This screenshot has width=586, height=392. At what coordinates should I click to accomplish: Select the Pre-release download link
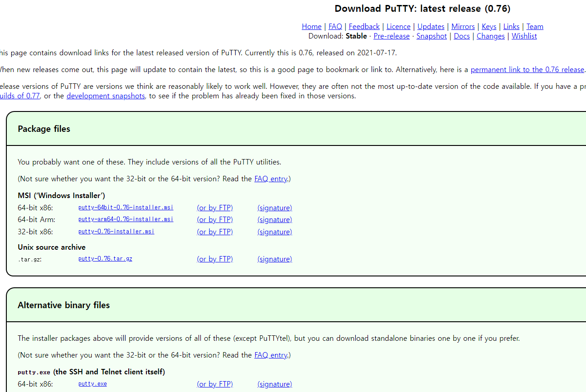392,36
